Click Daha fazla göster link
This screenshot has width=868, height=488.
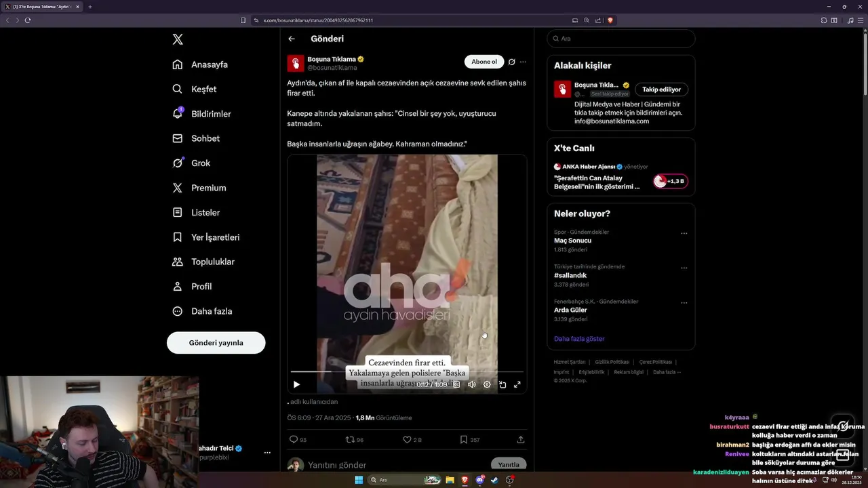(579, 339)
